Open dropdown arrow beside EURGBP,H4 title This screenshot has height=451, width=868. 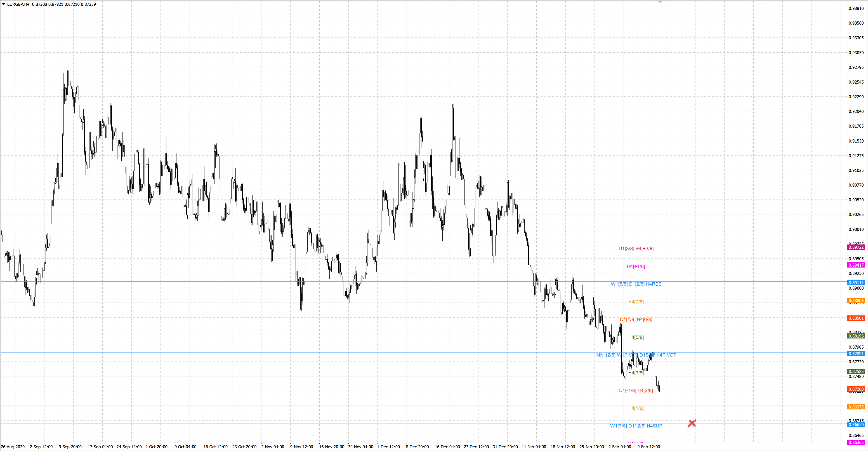[x=3, y=4]
